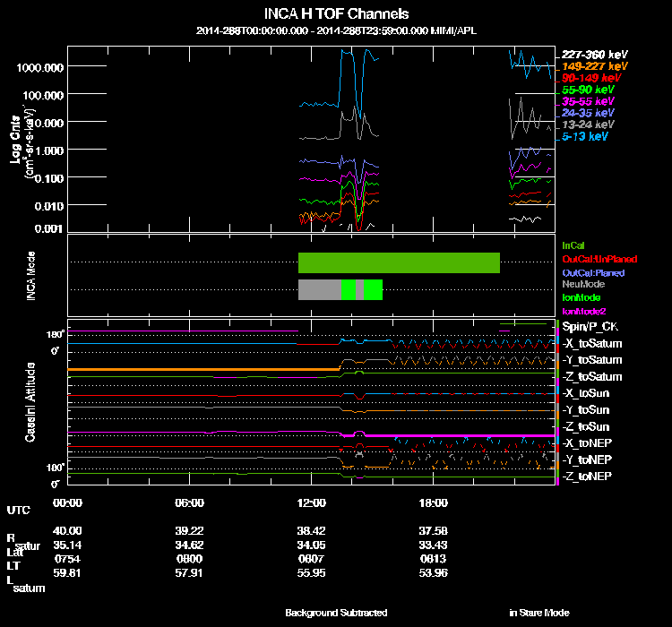Image resolution: width=672 pixels, height=627 pixels.
Task: Click the IonMode2 legend label
Action: point(582,311)
